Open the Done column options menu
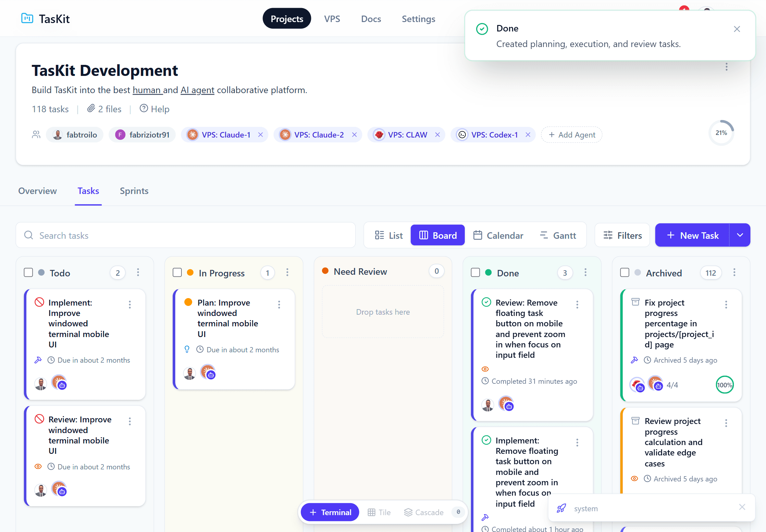 coord(585,273)
